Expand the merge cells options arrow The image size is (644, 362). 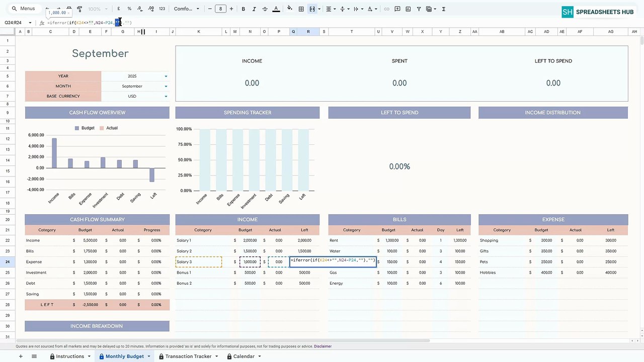(318, 9)
